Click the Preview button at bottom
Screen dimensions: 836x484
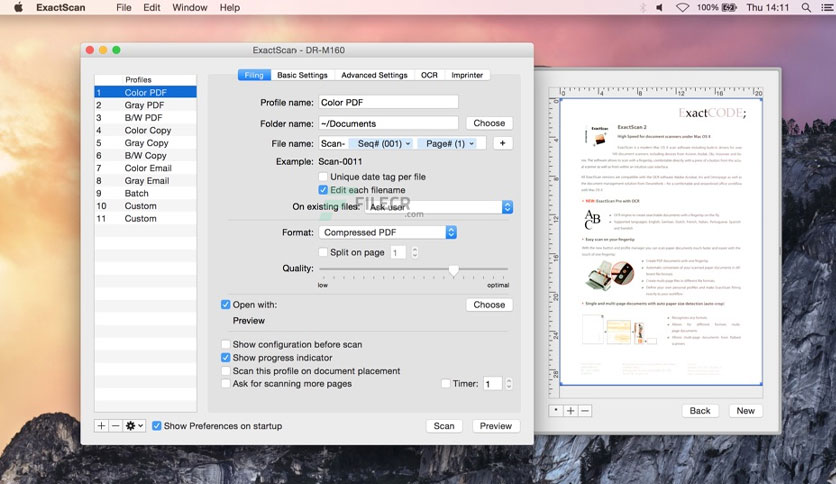[x=495, y=426]
